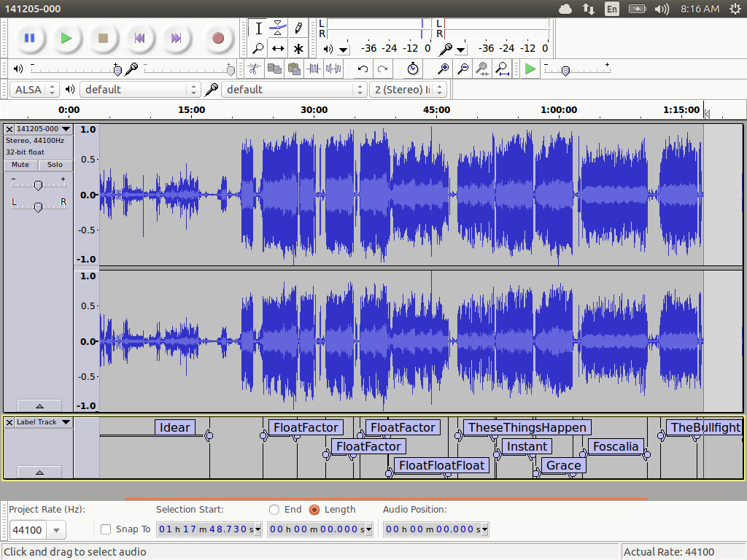Click the Record button
This screenshot has height=560, width=747.
click(217, 38)
